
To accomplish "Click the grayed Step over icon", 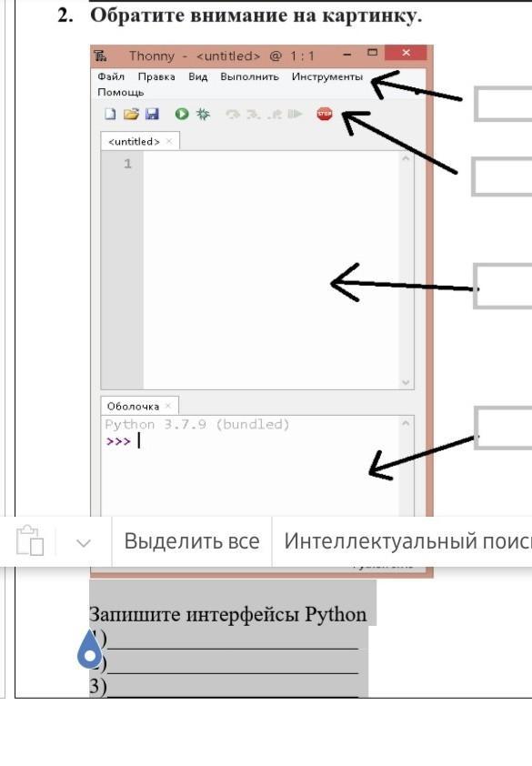I will 233,115.
